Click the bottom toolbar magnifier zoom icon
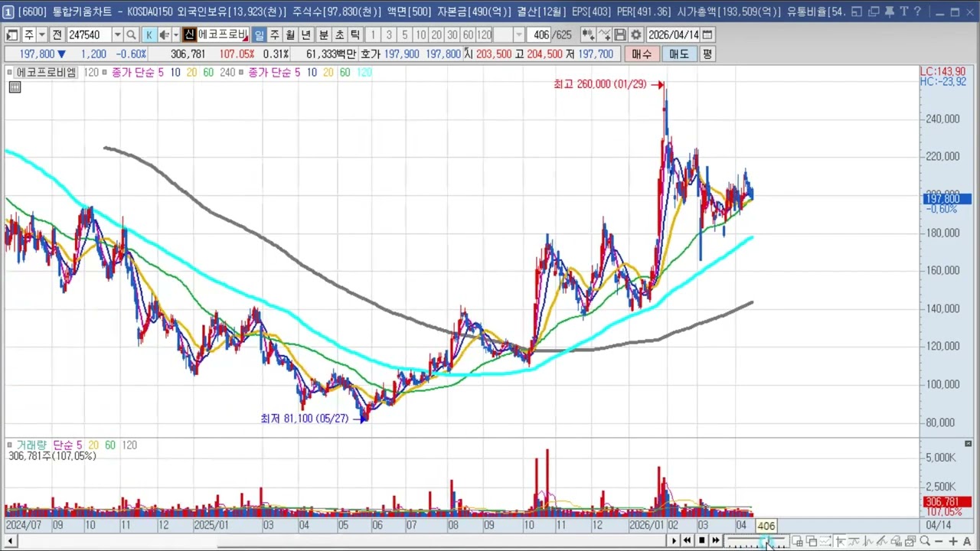Viewport: 980px width, 551px height. tap(925, 541)
